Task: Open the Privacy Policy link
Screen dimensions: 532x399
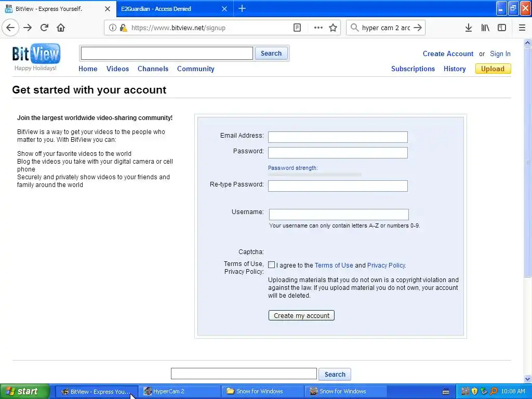Action: click(386, 265)
